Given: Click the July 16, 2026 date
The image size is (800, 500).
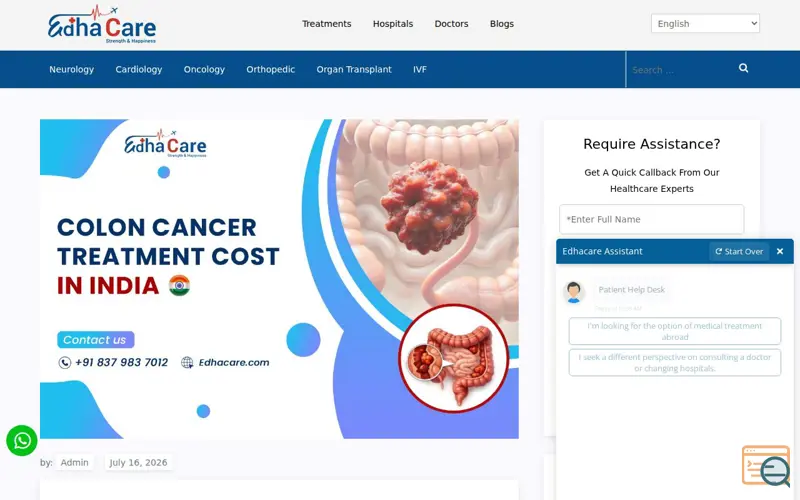Looking at the screenshot, I should pos(138,463).
